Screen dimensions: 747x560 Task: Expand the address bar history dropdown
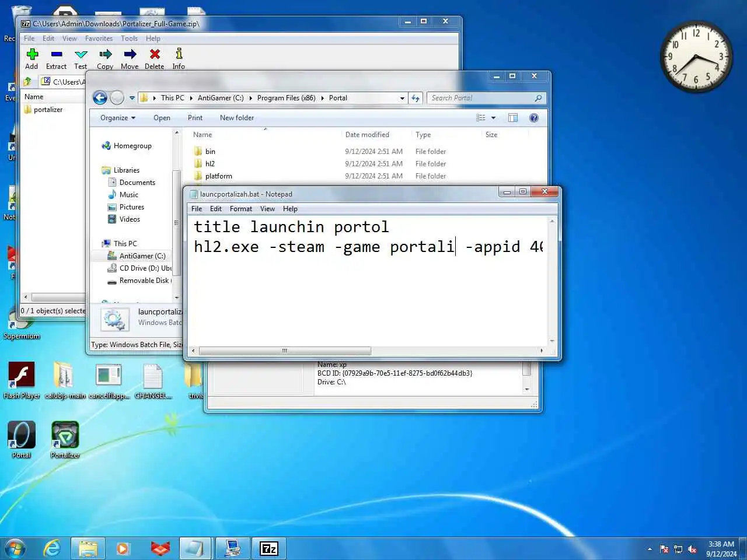pos(402,98)
